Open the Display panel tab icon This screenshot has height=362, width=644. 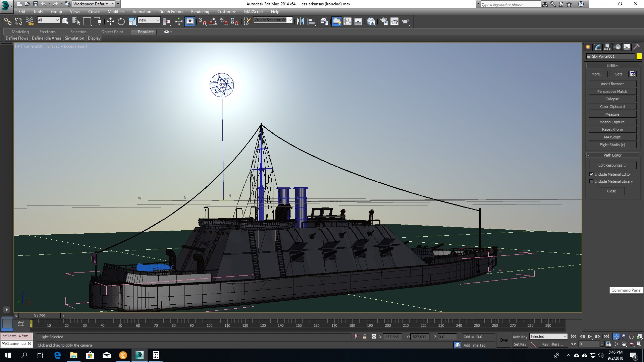point(627,47)
